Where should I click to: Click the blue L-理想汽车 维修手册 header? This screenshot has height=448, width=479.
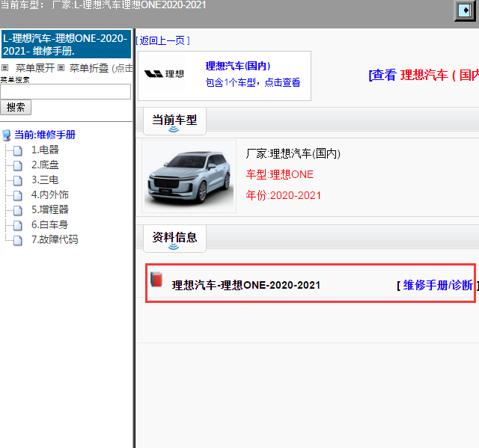[x=67, y=44]
